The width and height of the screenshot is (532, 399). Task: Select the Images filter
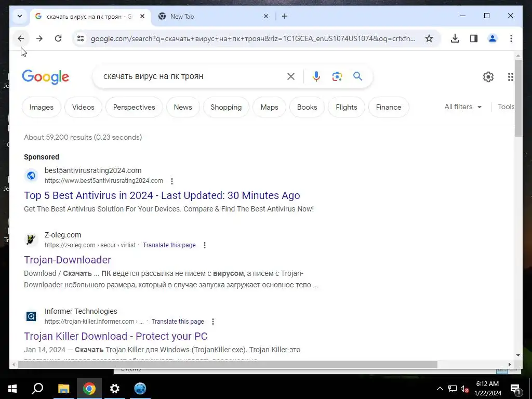[x=42, y=107]
